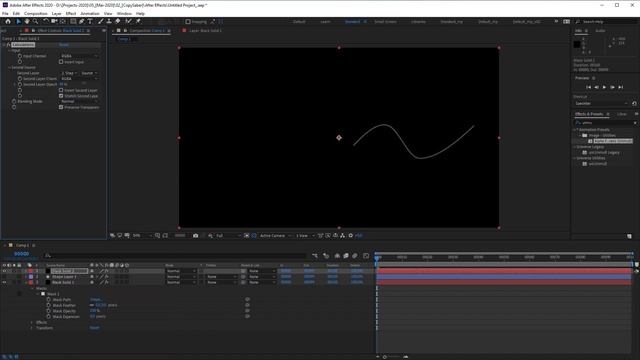Toggle Mask Feather stopwatch
The image size is (640, 360).
click(x=49, y=305)
